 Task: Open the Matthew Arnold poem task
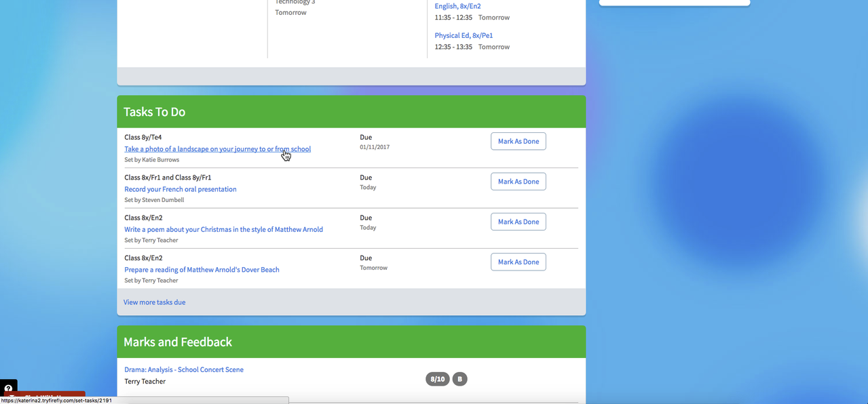click(223, 229)
